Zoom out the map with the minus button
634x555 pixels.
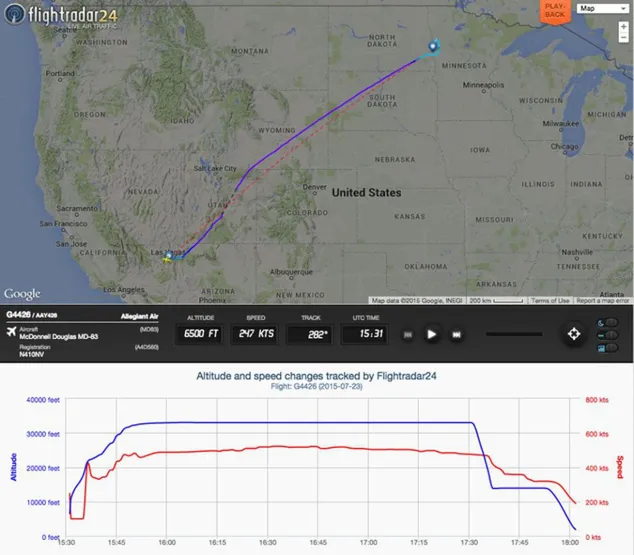point(623,37)
